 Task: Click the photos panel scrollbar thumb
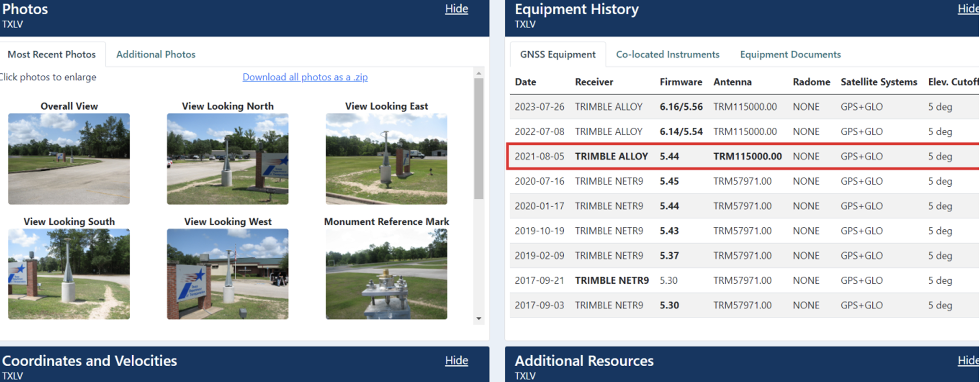[x=479, y=139]
